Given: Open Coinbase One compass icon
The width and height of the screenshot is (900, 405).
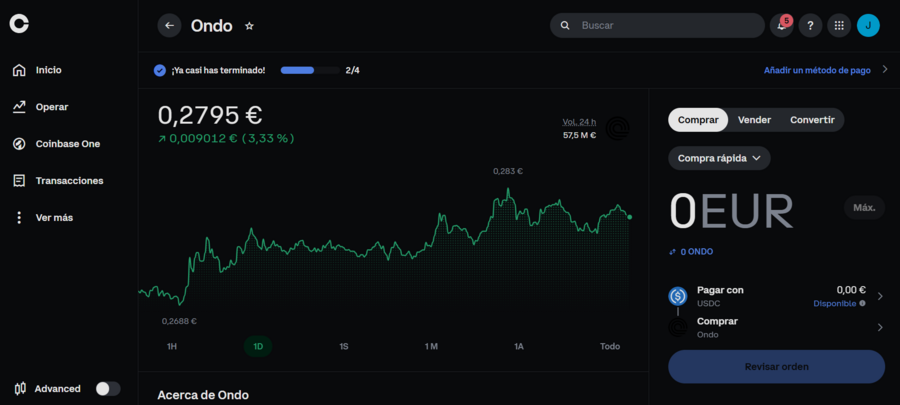Looking at the screenshot, I should (19, 144).
